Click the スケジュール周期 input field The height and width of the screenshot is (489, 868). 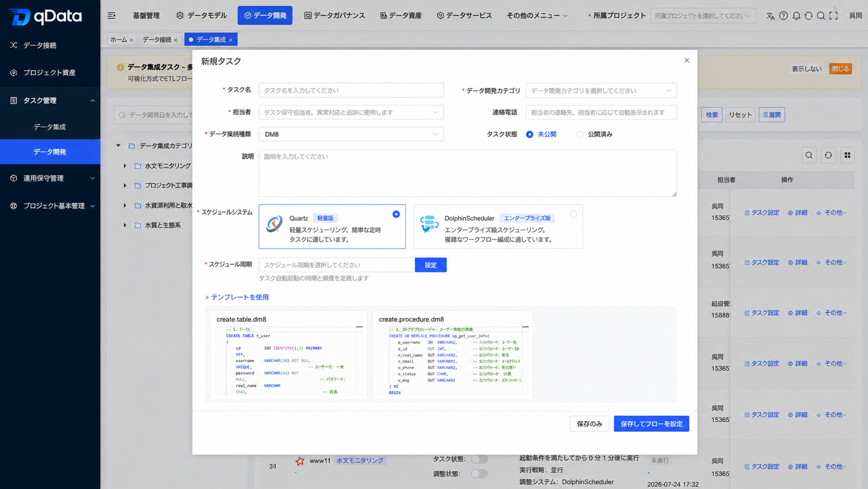coord(336,265)
